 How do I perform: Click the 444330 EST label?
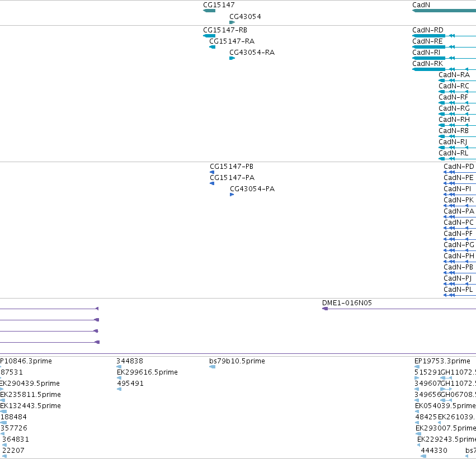coord(434,451)
